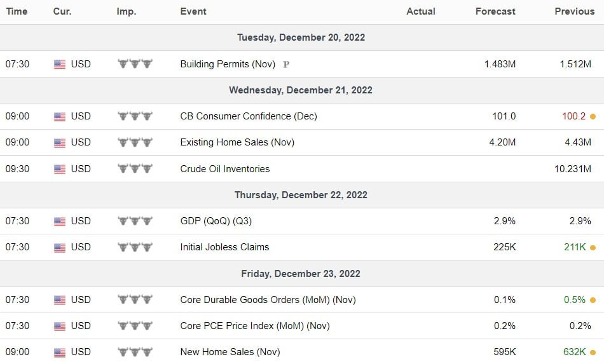Click the Event column header

click(x=193, y=11)
